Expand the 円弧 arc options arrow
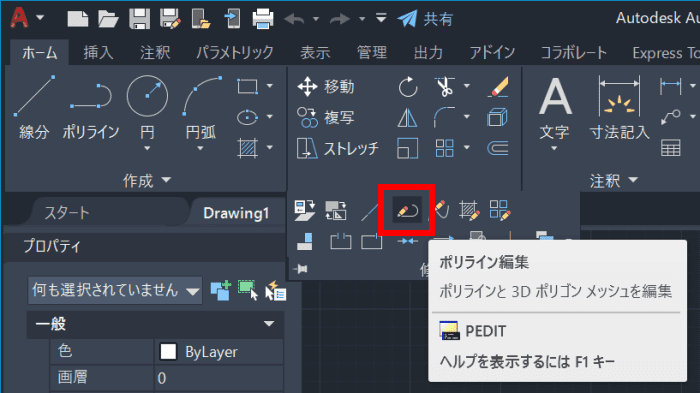This screenshot has height=393, width=700. pos(200,149)
